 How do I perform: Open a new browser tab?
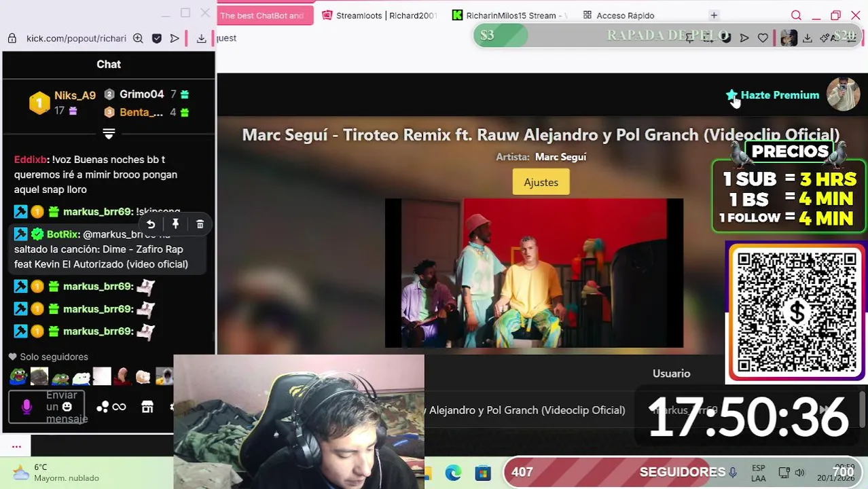point(714,15)
